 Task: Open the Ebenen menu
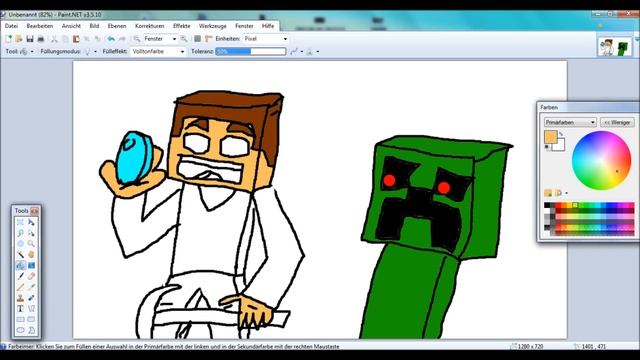(117, 26)
